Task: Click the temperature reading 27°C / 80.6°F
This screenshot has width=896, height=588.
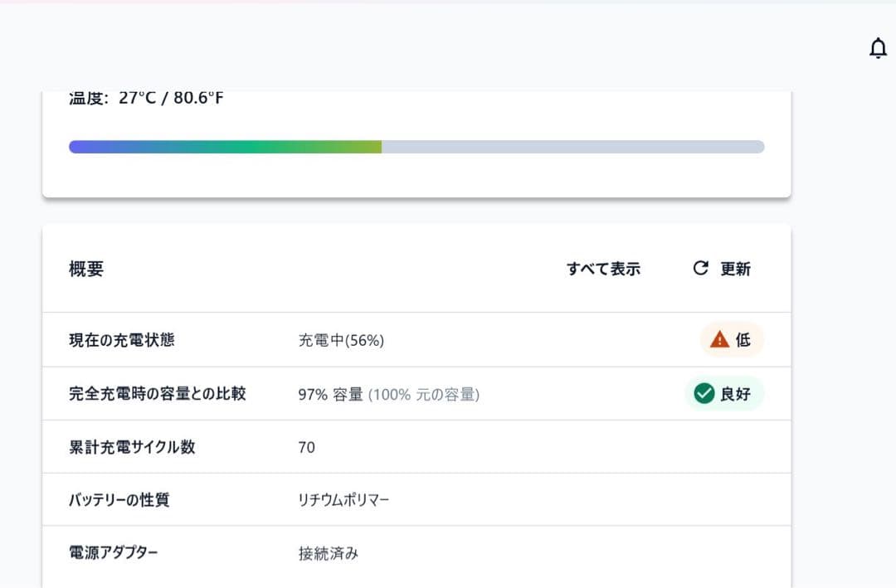Action: (x=171, y=99)
